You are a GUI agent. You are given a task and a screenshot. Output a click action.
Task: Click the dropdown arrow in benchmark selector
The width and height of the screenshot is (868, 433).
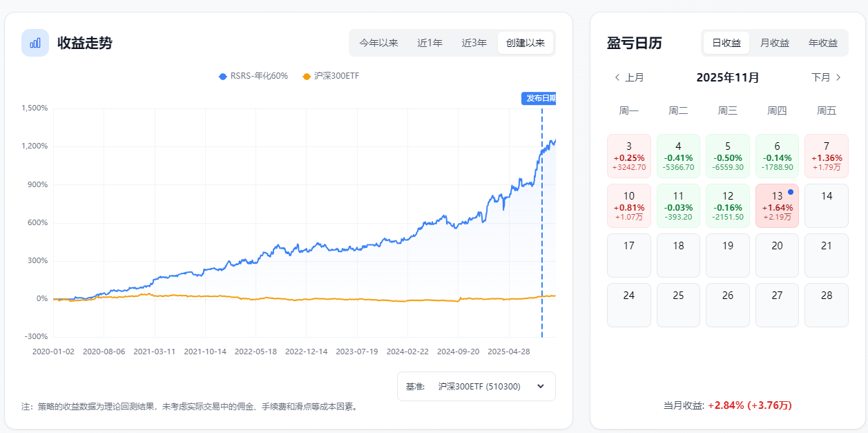540,387
